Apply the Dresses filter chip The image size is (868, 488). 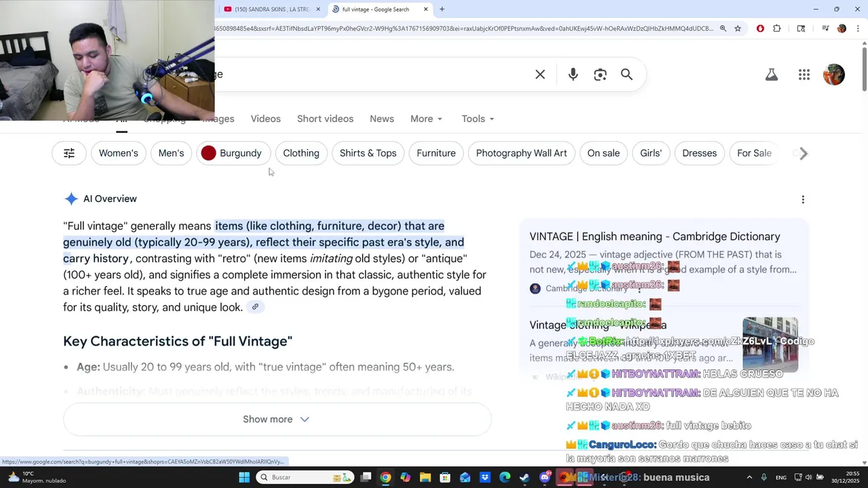point(699,153)
